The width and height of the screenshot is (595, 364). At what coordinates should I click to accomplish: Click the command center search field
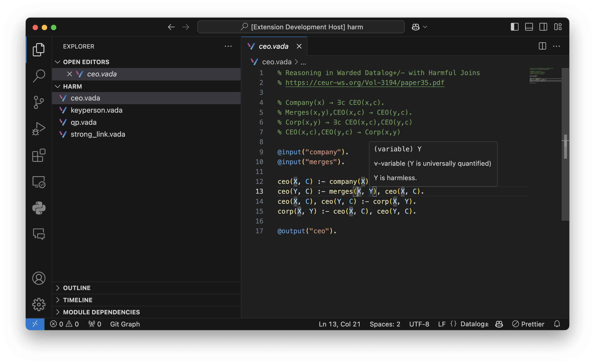[x=301, y=27]
